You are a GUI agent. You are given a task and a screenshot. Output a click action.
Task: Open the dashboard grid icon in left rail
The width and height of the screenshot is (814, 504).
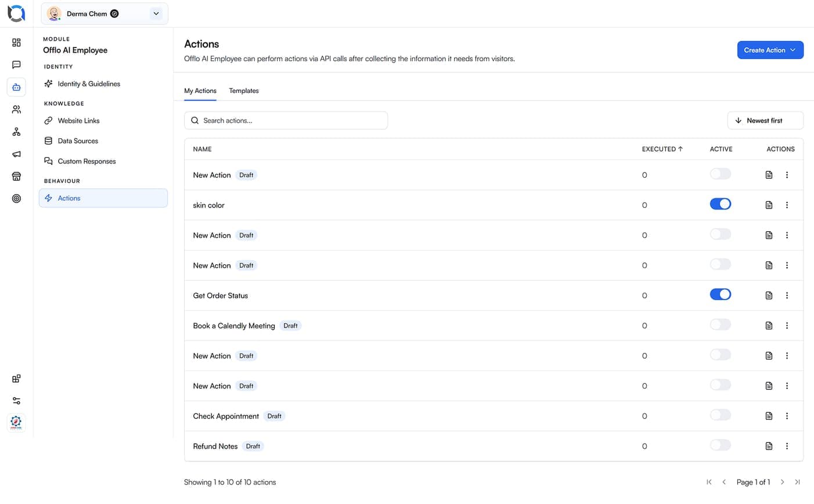coord(16,42)
